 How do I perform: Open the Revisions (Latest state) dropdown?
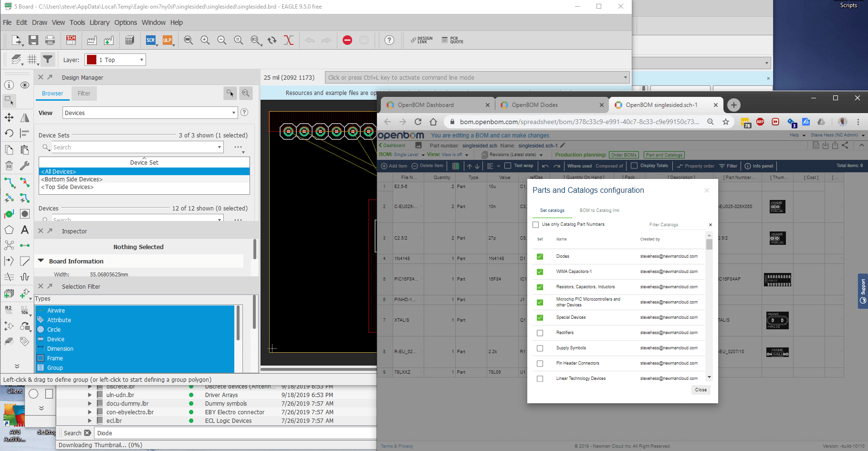512,155
